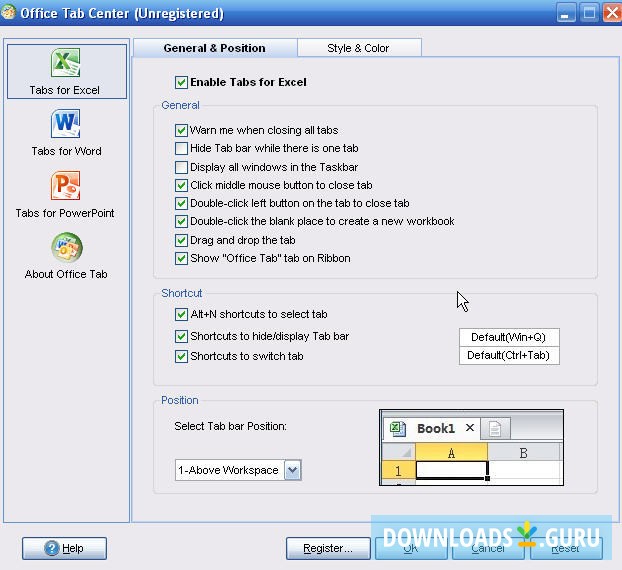Maximize the Office Tab Center window
The width and height of the screenshot is (622, 570).
[589, 13]
